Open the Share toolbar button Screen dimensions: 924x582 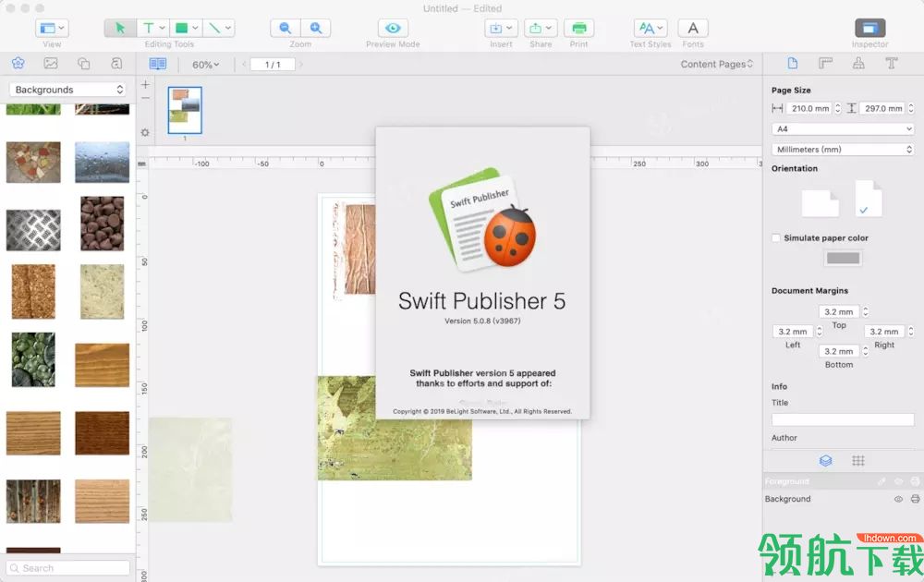[x=541, y=28]
